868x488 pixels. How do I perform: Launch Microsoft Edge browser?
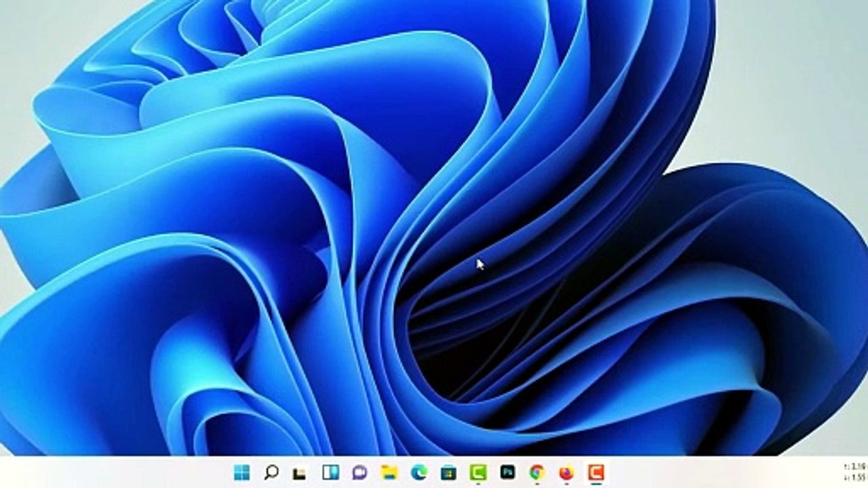coord(419,472)
